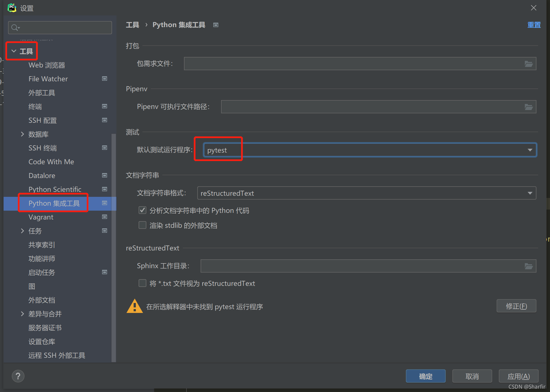The width and height of the screenshot is (550, 392).
Task: Click the yellow warning triangle icon
Action: (134, 306)
